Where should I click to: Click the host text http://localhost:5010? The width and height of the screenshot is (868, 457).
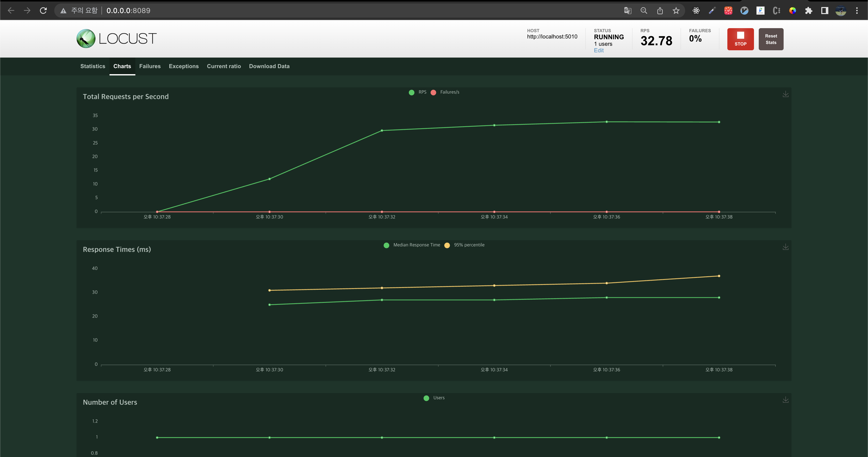click(552, 36)
